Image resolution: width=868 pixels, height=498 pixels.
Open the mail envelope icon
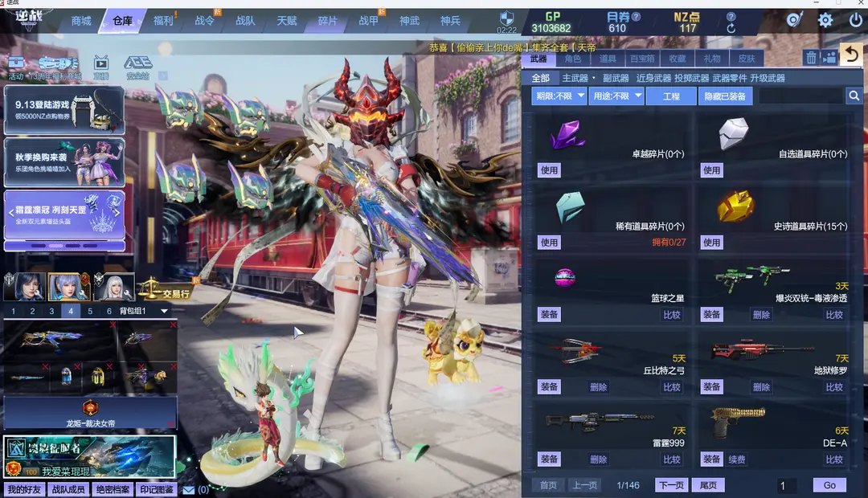[189, 490]
